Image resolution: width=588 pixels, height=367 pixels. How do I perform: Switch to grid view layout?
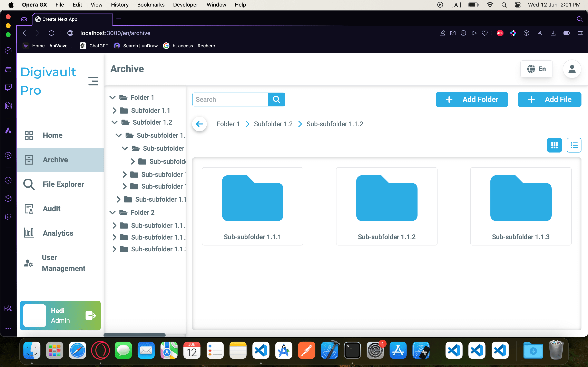[x=554, y=145]
